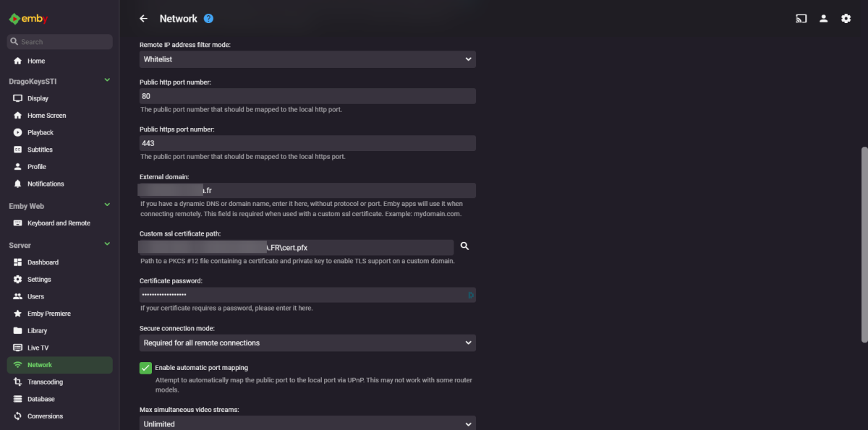Image resolution: width=868 pixels, height=430 pixels.
Task: Go to Dashboard in the sidebar
Action: tap(43, 262)
